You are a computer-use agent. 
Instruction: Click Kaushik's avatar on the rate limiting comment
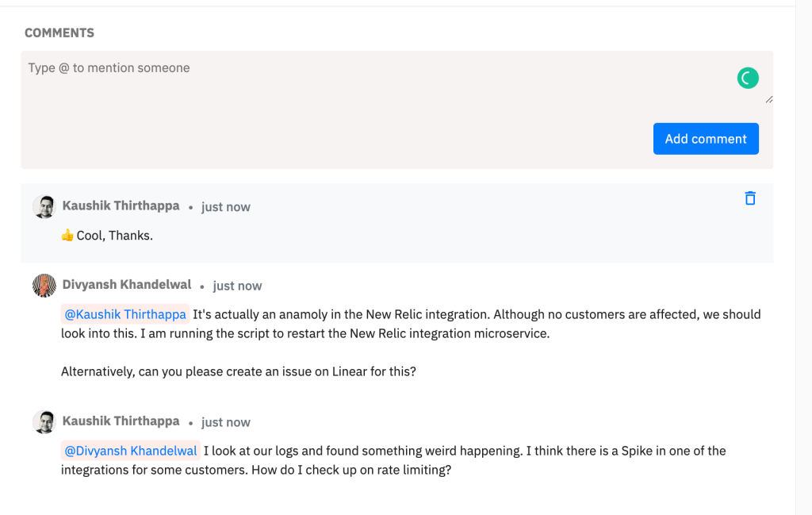coord(44,422)
